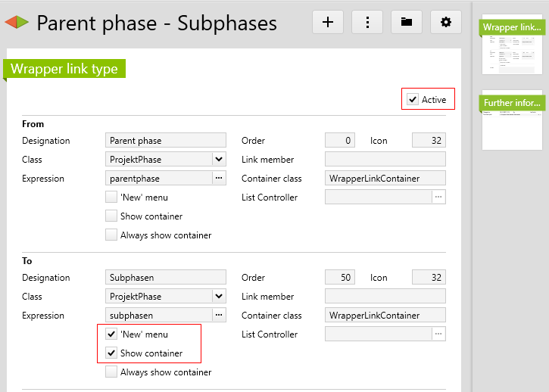Select the Wrapper link type thumbnail
Viewport: 549px width, 392px height.
pos(513,45)
